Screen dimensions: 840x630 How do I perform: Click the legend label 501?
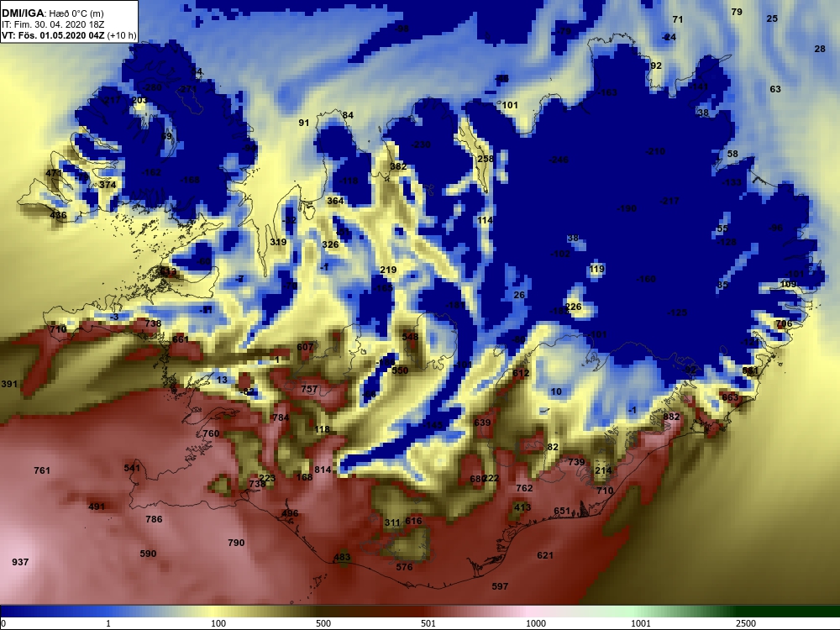[428, 623]
